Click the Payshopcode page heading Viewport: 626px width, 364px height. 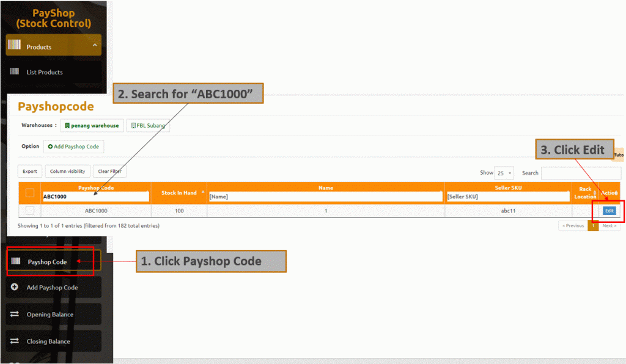(x=56, y=106)
